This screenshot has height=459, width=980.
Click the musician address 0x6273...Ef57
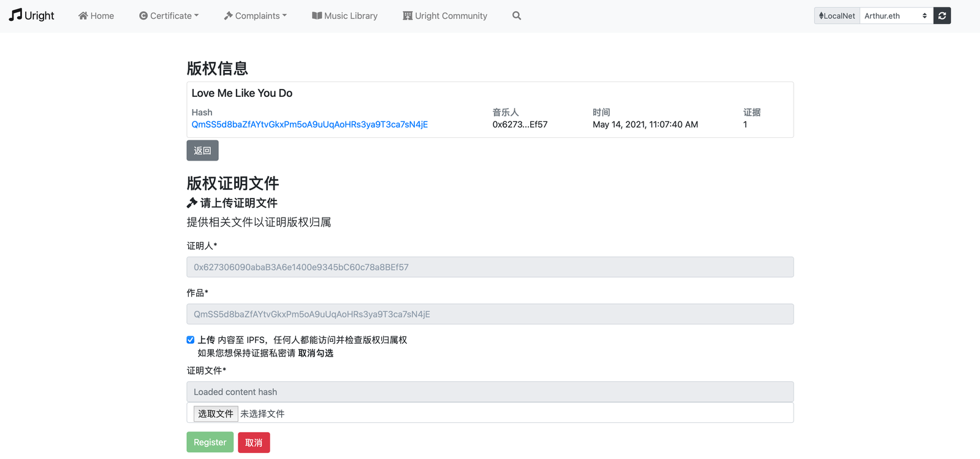click(x=520, y=124)
